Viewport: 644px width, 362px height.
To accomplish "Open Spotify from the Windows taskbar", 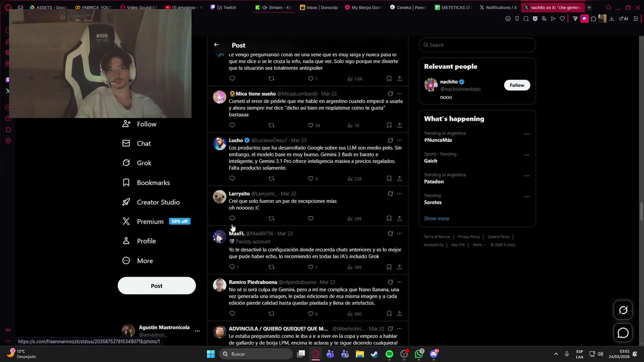I will (x=389, y=354).
